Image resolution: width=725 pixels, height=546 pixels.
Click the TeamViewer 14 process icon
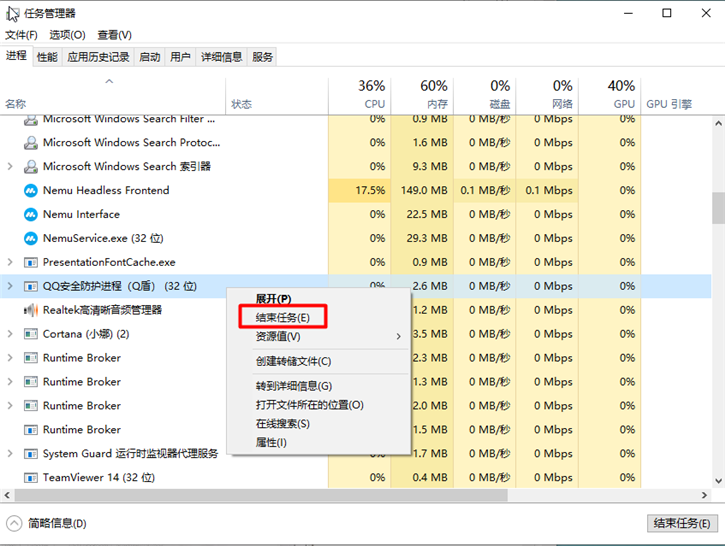click(x=31, y=478)
